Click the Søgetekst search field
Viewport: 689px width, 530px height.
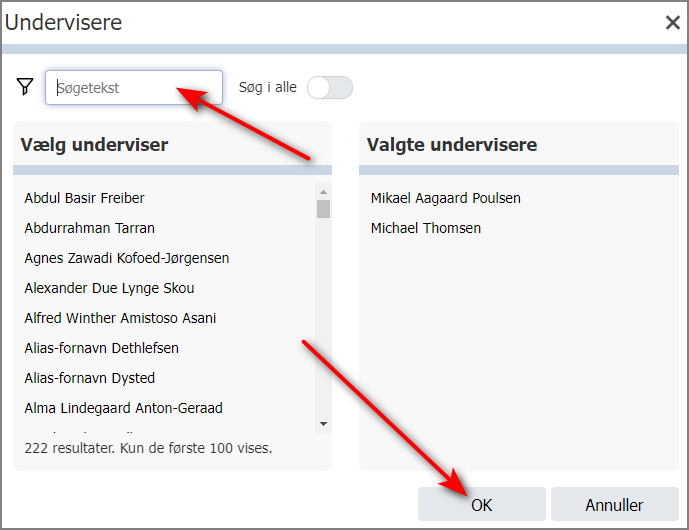[133, 87]
